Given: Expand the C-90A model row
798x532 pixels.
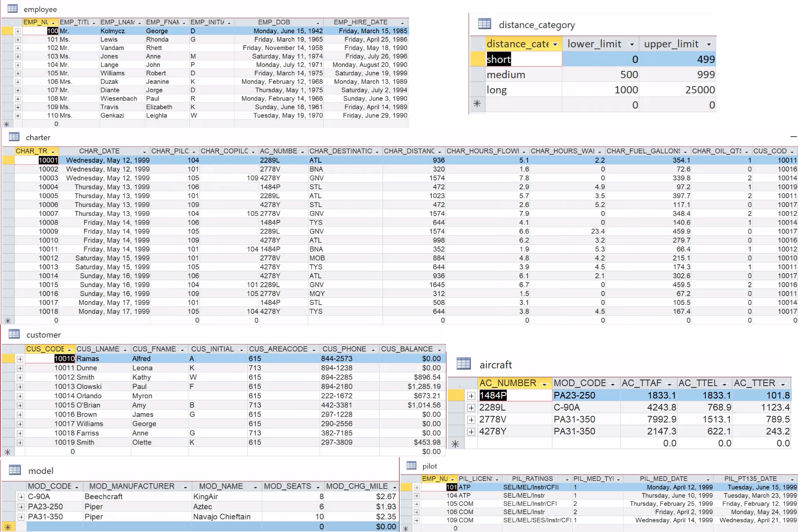Looking at the screenshot, I should [20, 496].
